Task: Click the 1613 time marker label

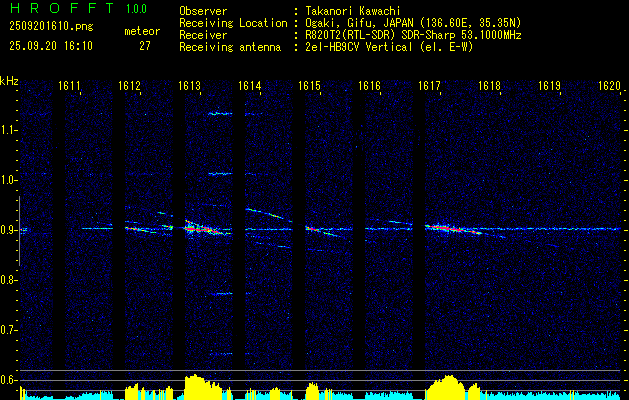Action: 189,85
